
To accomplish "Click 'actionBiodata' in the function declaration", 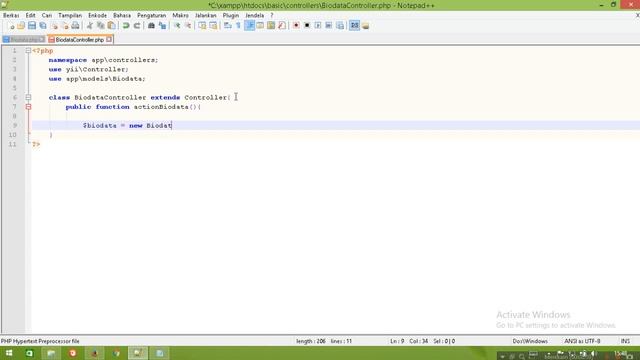I will pos(161,107).
